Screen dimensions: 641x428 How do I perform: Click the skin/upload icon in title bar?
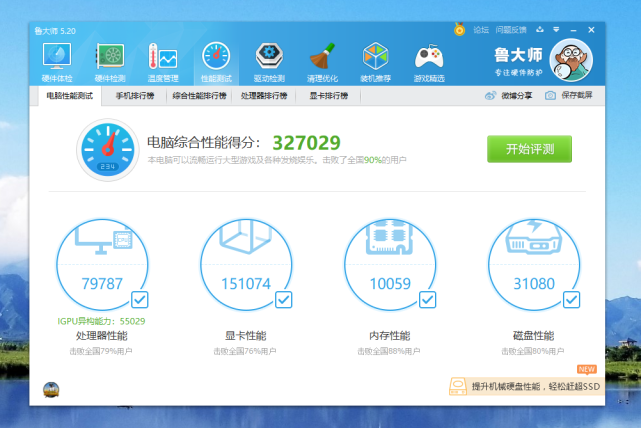540,29
